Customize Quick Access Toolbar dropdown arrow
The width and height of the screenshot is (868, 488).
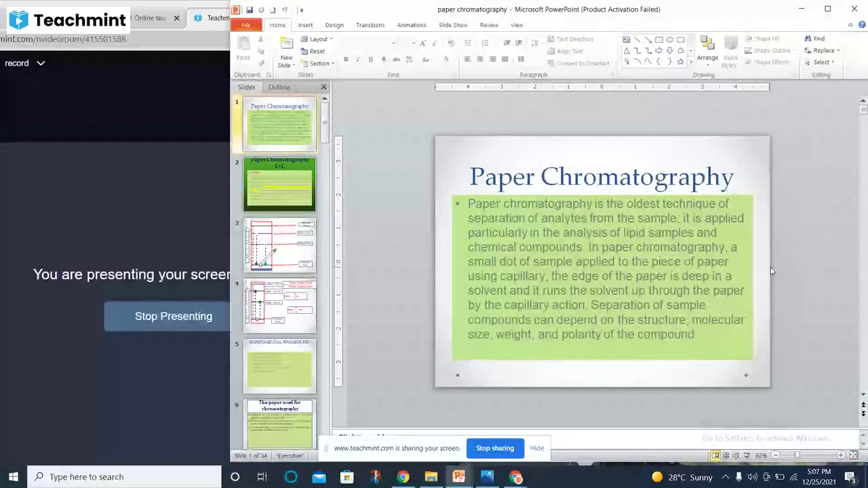click(x=301, y=10)
